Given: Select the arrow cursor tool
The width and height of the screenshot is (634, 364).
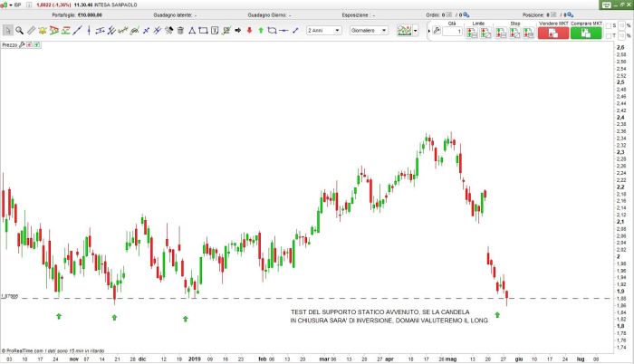Looking at the screenshot, I should 7,30.
